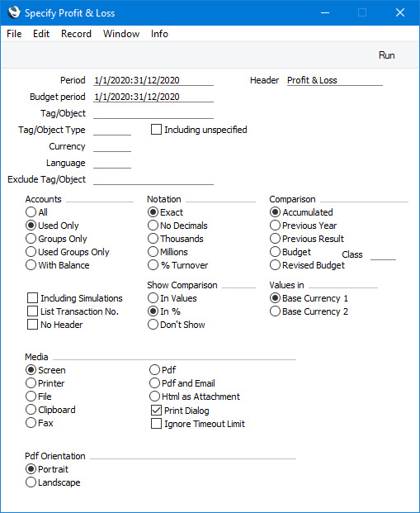The image size is (420, 513).
Task: Click the Header text field
Action: pos(335,80)
